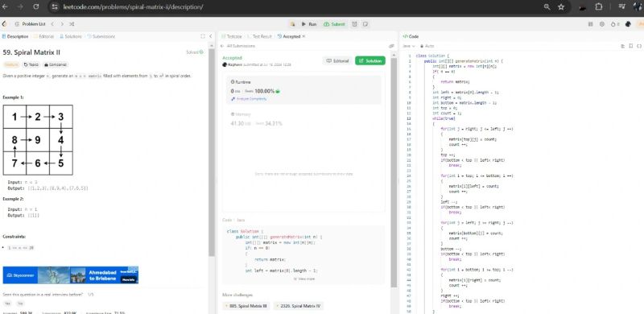Answer Yes to interview question prompt
The height and width of the screenshot is (314, 644).
pyautogui.click(x=8, y=304)
